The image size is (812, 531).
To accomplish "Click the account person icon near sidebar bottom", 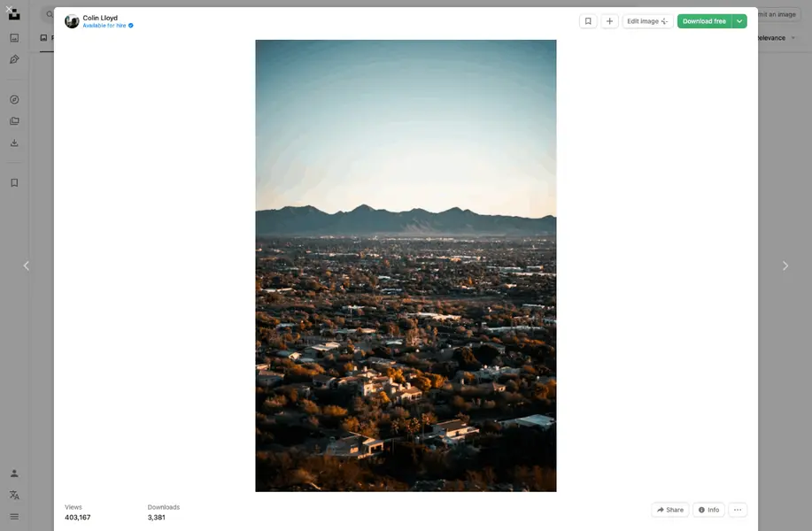I will (13, 473).
